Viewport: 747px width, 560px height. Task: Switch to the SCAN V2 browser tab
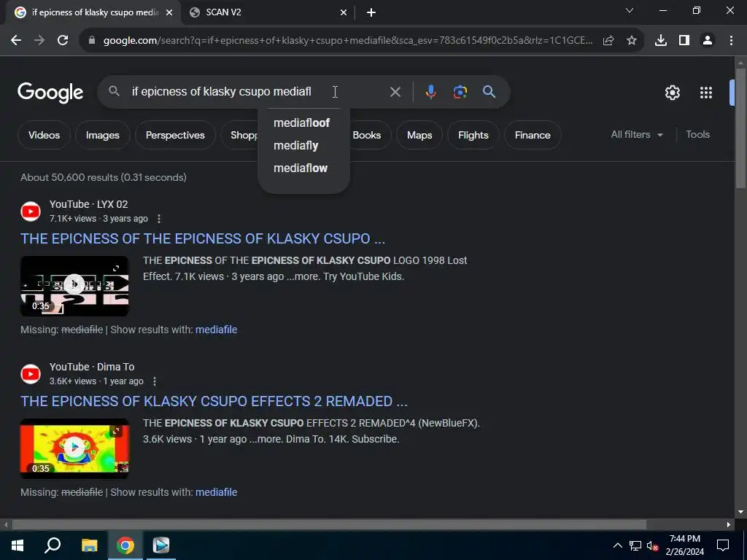click(268, 12)
